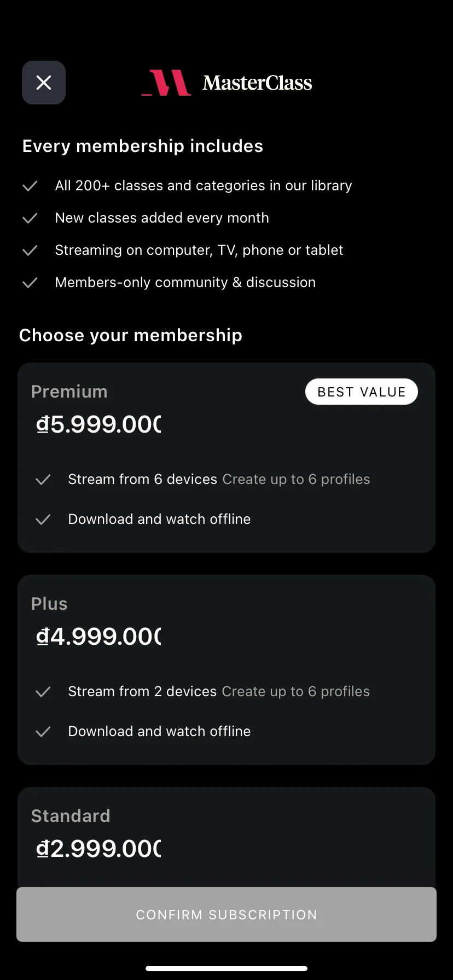Image resolution: width=453 pixels, height=980 pixels.
Task: Click Premium's Download and watch offline checkmark
Action: [x=43, y=520]
